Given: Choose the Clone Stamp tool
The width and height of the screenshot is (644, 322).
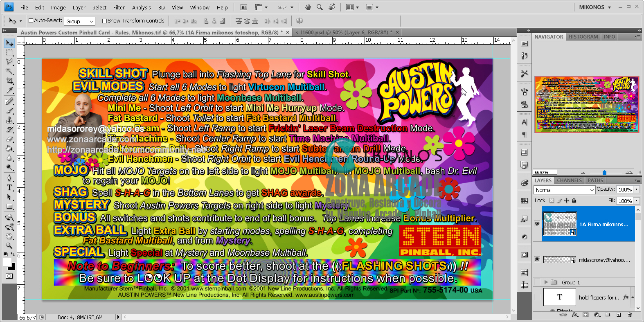Looking at the screenshot, I should (x=9, y=120).
